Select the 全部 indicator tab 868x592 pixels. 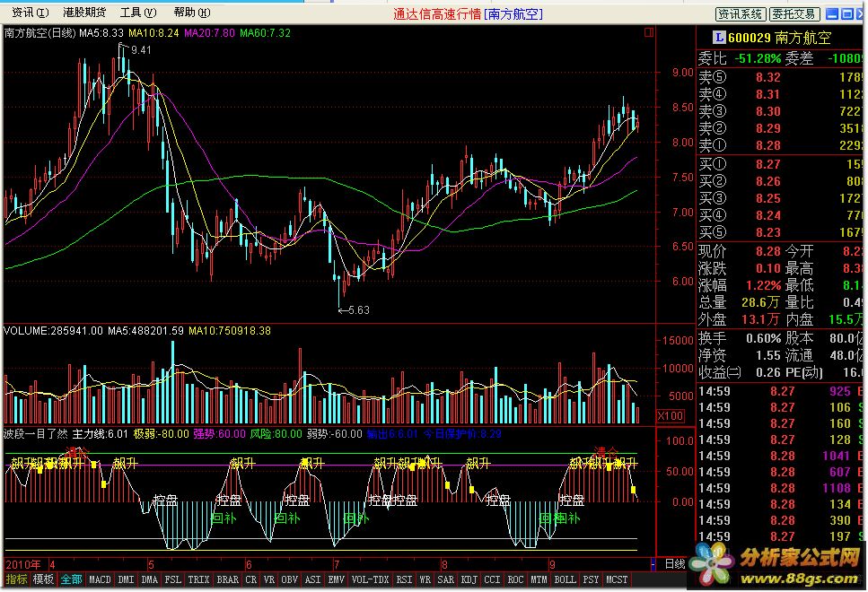[x=72, y=579]
